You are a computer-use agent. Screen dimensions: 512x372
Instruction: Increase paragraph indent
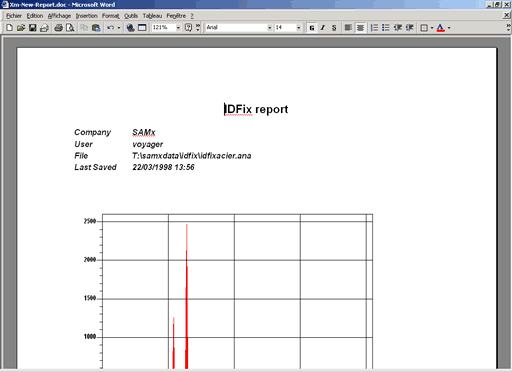point(410,28)
